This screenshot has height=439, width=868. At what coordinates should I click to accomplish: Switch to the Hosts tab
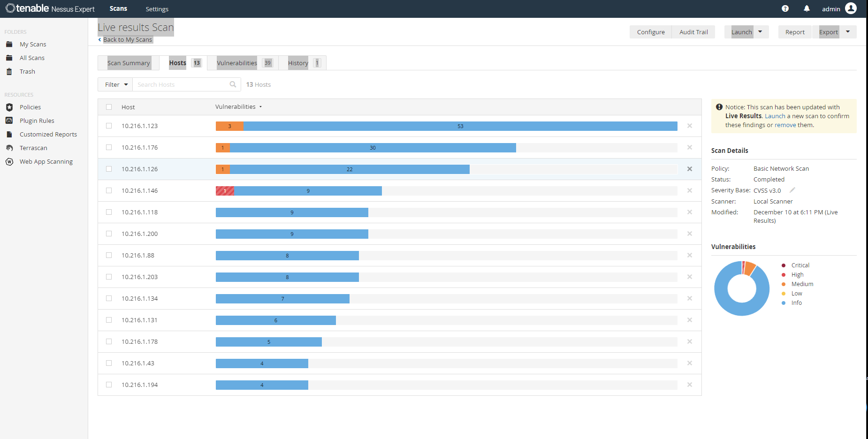pos(185,63)
